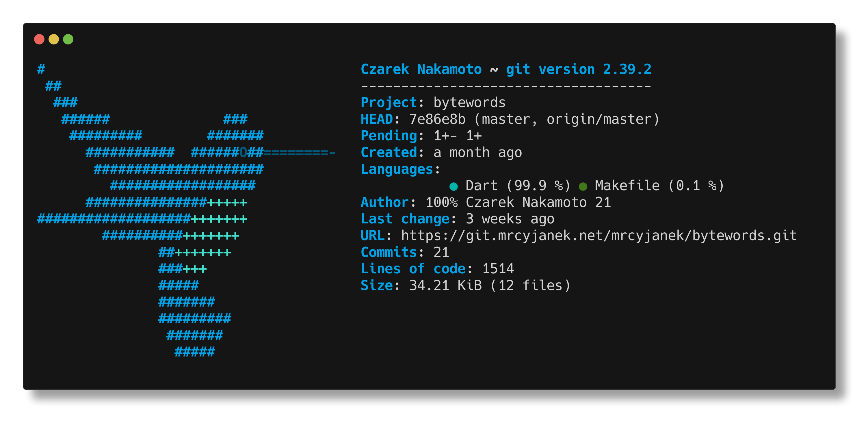868x422 pixels.
Task: Click the Lines of code value 1514
Action: (498, 269)
